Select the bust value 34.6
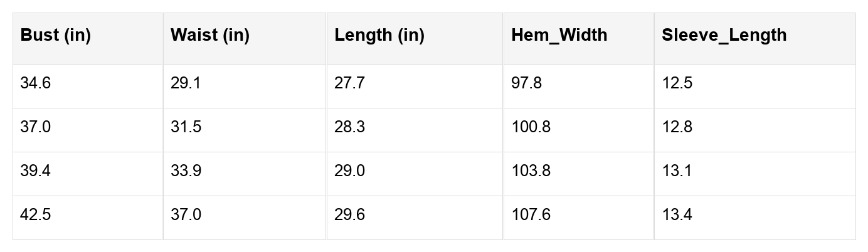Viewport: 868px width, 252px height. point(35,83)
